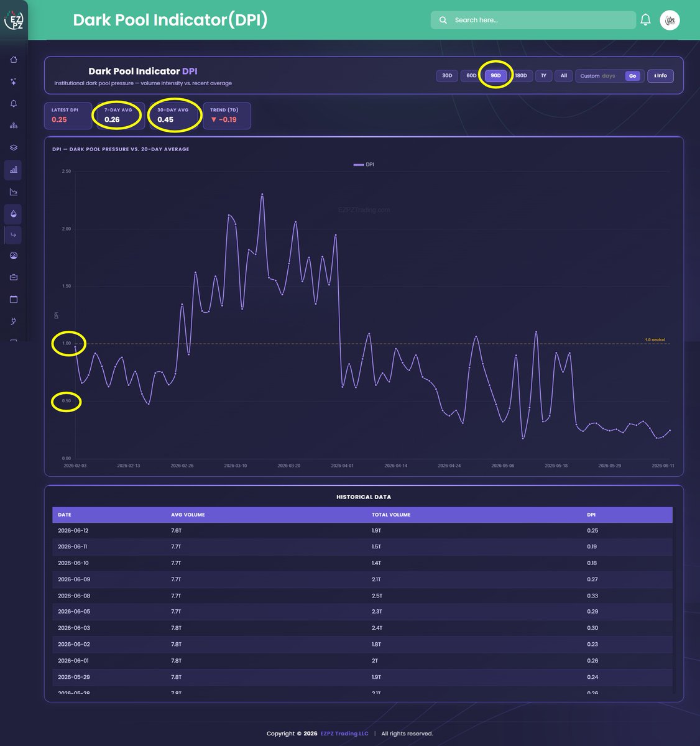Select the 2026-06-03 row date

[x=74, y=628]
